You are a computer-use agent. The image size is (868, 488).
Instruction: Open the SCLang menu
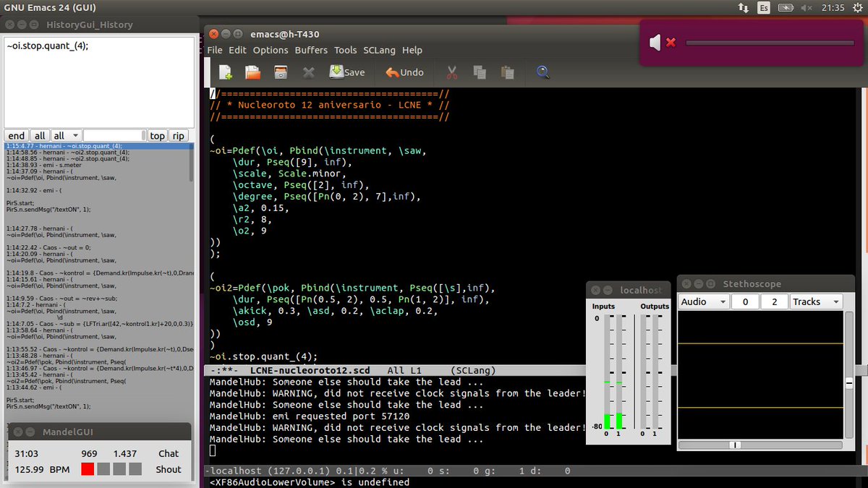380,50
